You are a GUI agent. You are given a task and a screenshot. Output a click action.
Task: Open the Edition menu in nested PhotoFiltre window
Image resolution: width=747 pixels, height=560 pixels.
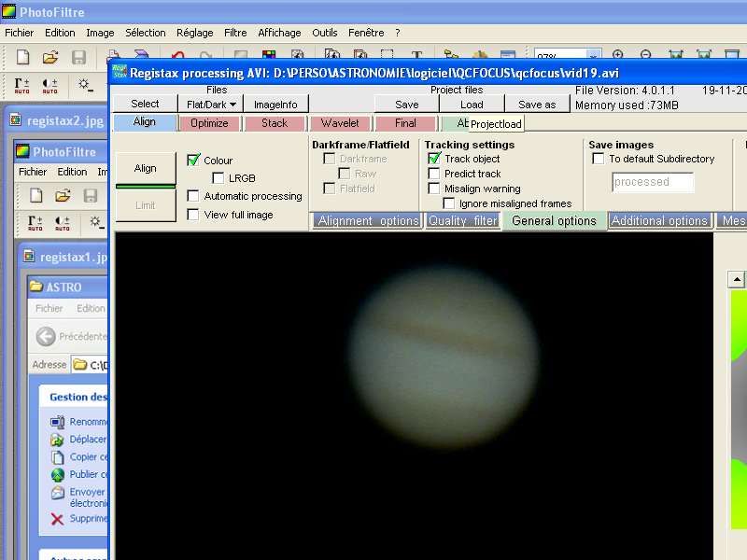[73, 172]
